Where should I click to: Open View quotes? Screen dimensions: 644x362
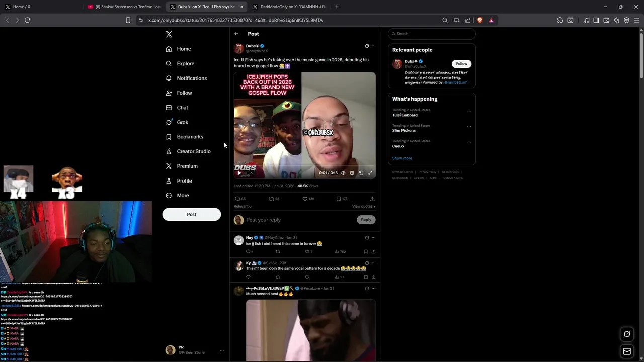click(364, 206)
